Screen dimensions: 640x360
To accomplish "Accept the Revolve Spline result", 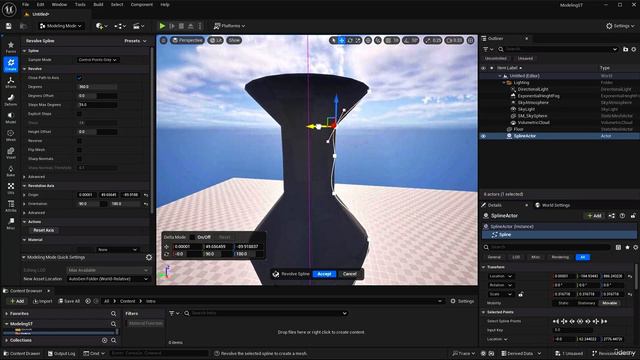I will click(x=324, y=274).
